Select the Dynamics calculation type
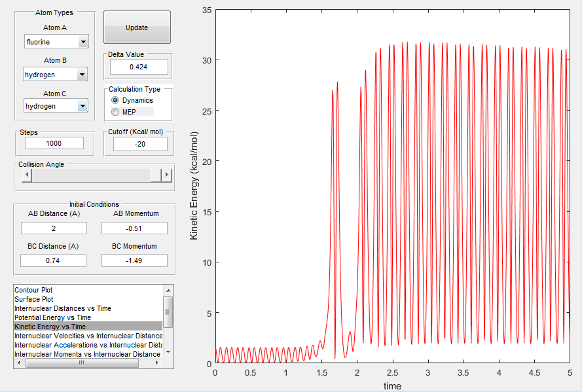Screen dimensions: 582x392 [116, 100]
